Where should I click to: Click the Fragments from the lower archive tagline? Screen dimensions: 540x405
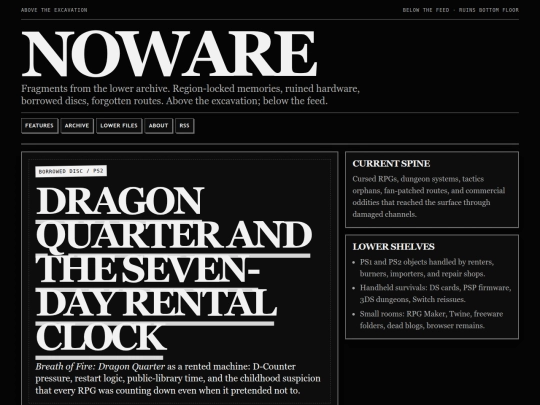190,95
